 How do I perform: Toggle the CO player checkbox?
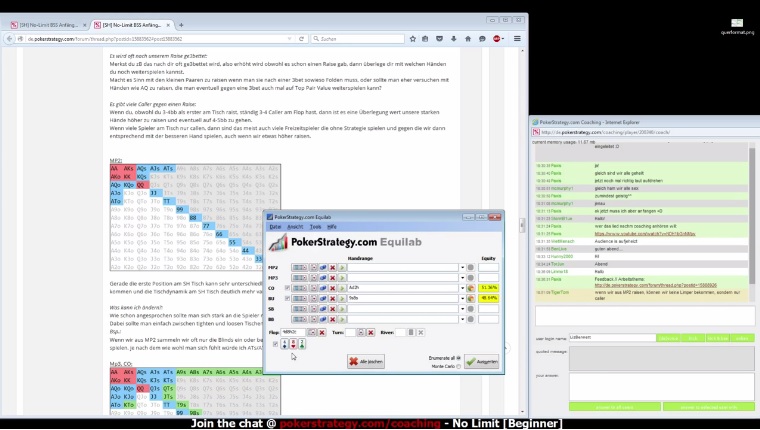(287, 288)
